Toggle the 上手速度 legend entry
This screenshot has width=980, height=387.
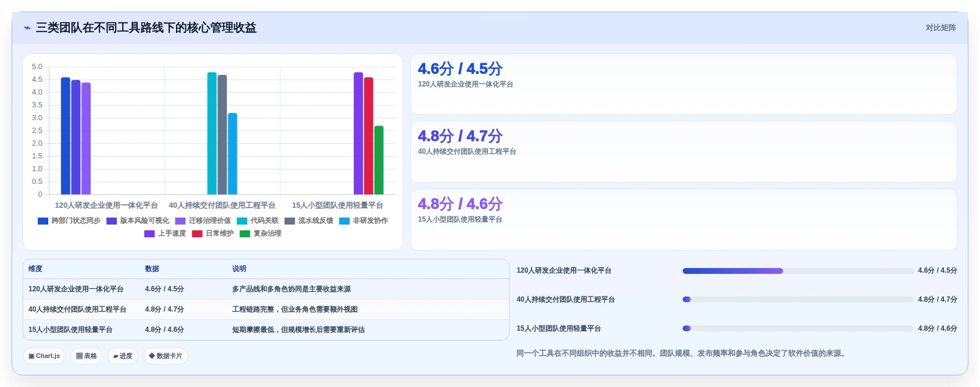click(165, 233)
